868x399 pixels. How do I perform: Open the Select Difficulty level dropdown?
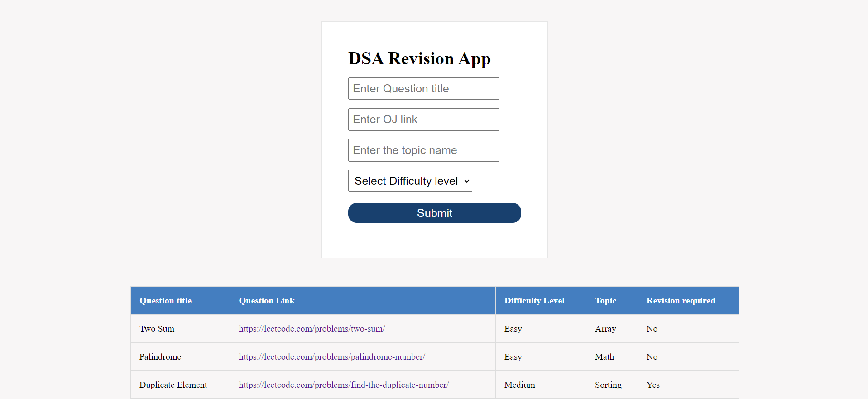(x=410, y=181)
